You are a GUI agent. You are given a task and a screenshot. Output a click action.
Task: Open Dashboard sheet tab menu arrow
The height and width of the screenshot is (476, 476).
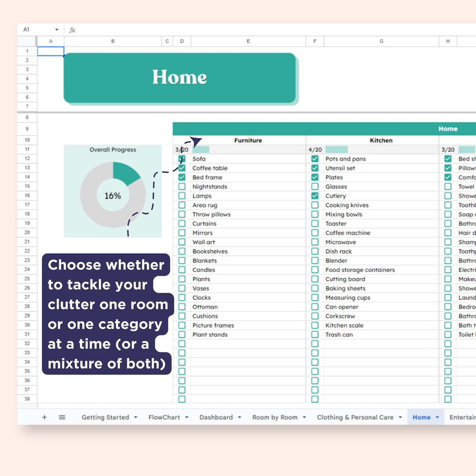coord(240,417)
